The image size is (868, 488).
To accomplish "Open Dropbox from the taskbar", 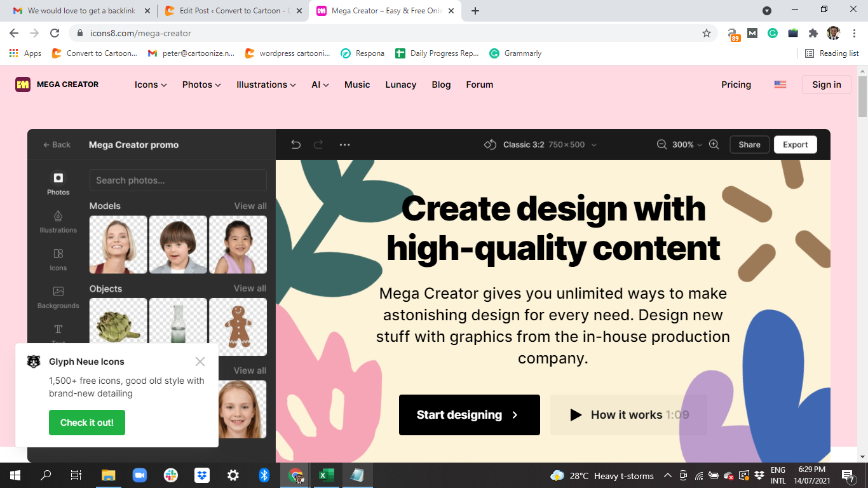I will point(202,475).
